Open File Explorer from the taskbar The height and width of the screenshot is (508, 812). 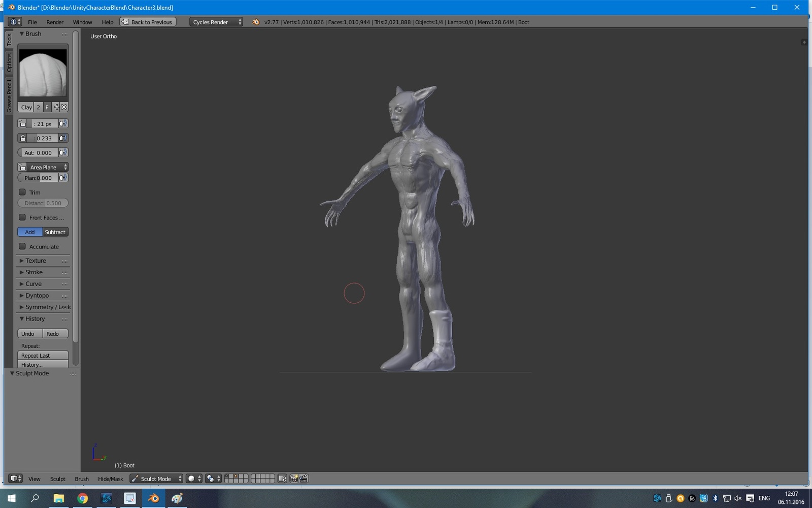59,498
